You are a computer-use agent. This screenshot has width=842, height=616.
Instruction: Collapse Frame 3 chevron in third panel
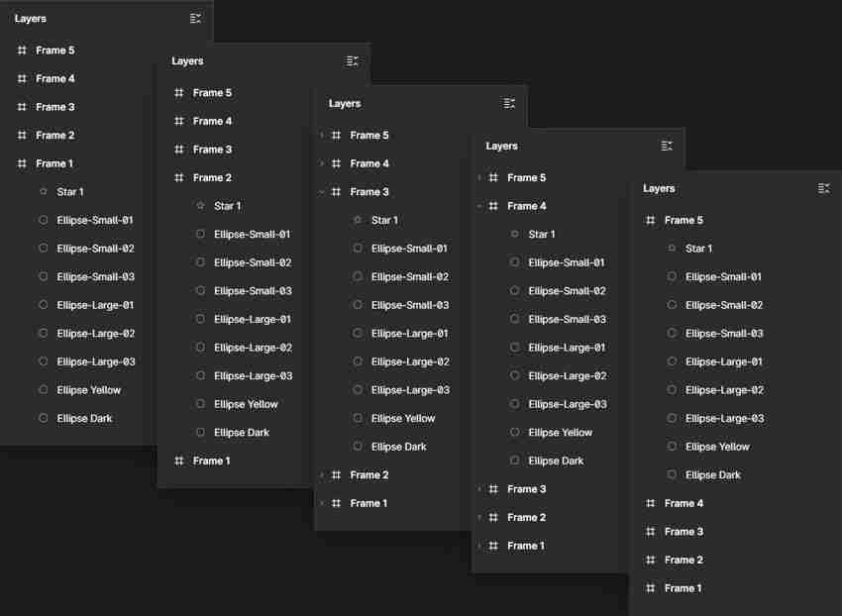pos(321,192)
